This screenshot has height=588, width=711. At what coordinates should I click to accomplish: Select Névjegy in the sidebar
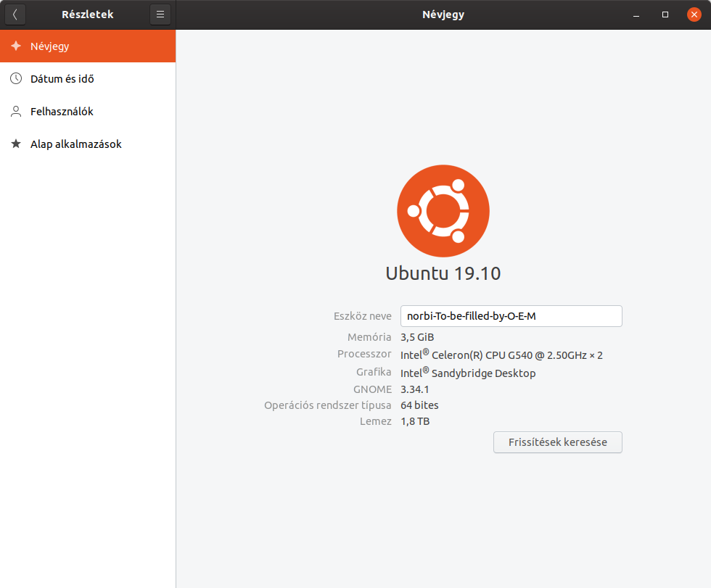point(88,46)
